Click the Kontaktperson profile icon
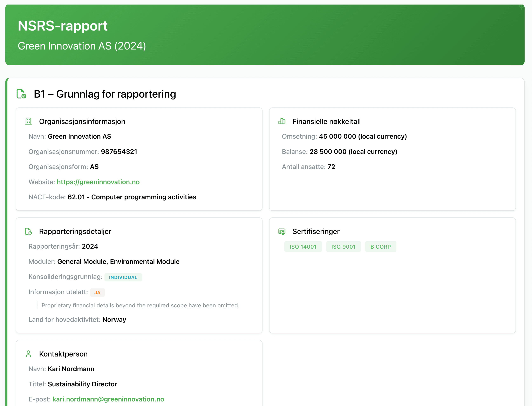Image resolution: width=532 pixels, height=406 pixels. [x=29, y=354]
